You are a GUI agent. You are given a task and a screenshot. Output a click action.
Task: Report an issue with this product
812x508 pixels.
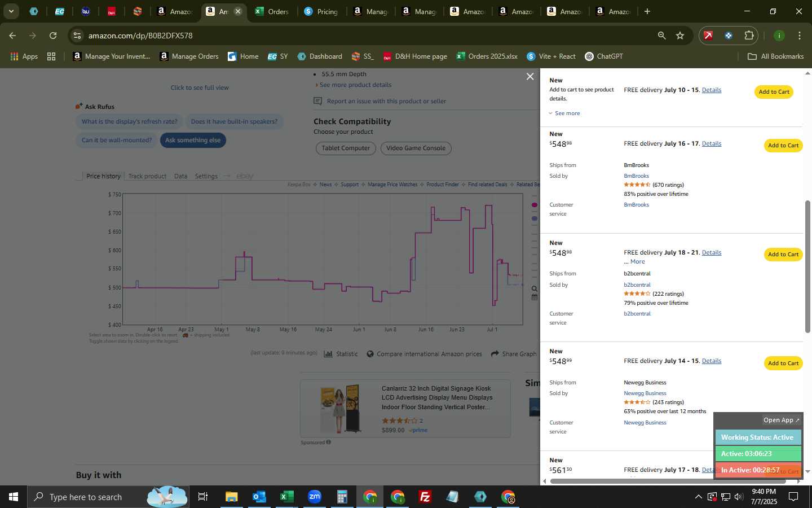pyautogui.click(x=386, y=102)
